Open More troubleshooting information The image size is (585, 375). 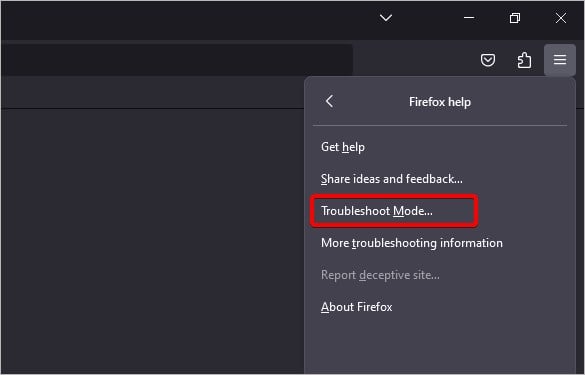click(439, 243)
